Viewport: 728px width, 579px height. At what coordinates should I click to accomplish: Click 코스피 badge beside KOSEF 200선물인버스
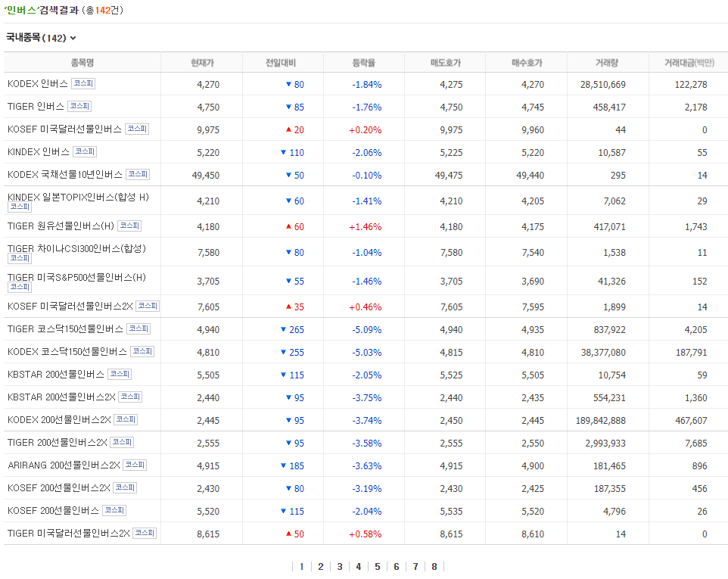[114, 510]
